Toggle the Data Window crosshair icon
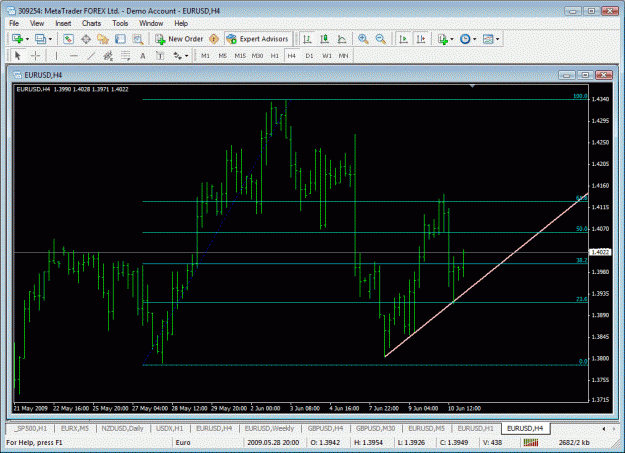 point(86,39)
